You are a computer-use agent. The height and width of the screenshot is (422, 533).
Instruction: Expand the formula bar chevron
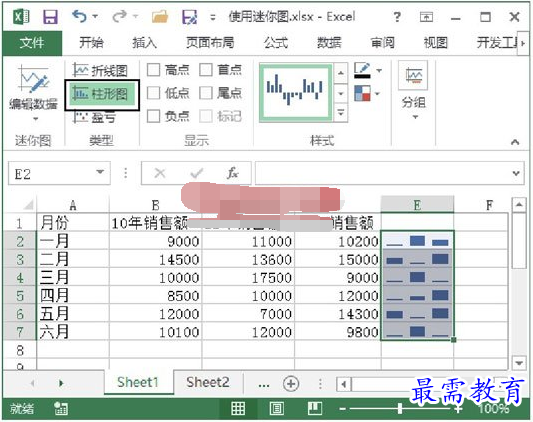(x=516, y=173)
